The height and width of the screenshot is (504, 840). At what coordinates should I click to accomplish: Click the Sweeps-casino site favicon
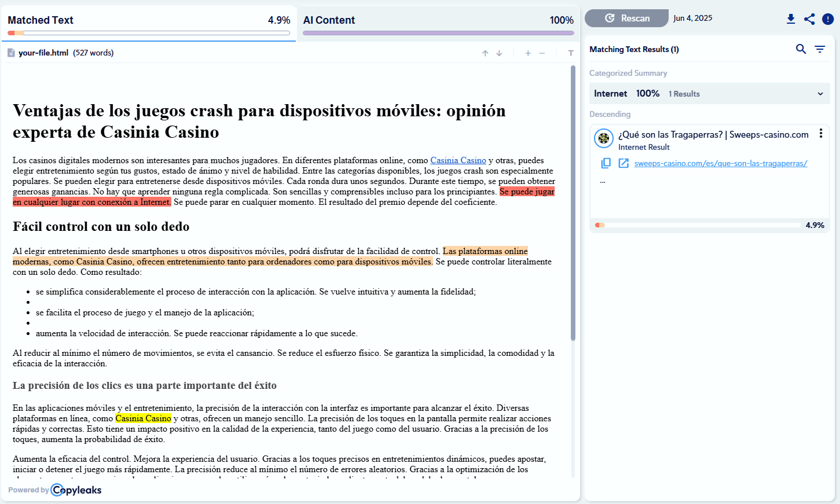click(x=604, y=138)
